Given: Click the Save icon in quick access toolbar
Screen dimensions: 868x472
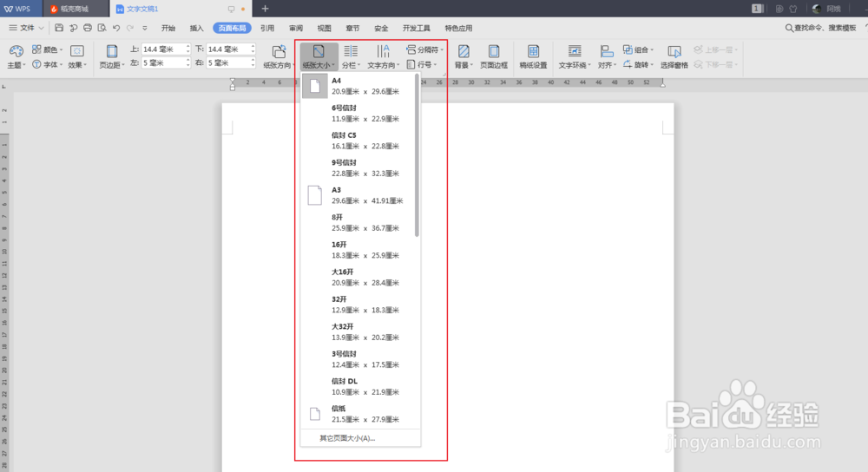Looking at the screenshot, I should [59, 28].
